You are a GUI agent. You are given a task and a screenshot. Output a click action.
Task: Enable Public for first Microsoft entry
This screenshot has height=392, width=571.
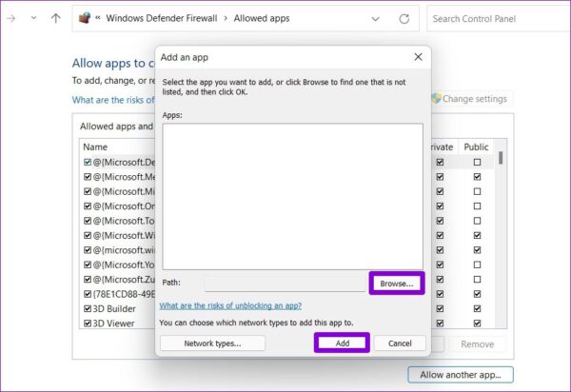[477, 162]
